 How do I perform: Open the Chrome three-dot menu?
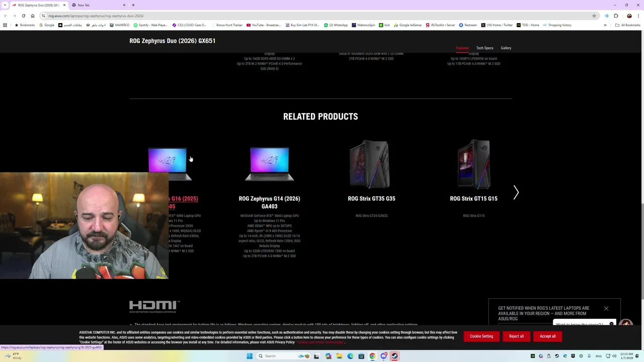tap(638, 16)
